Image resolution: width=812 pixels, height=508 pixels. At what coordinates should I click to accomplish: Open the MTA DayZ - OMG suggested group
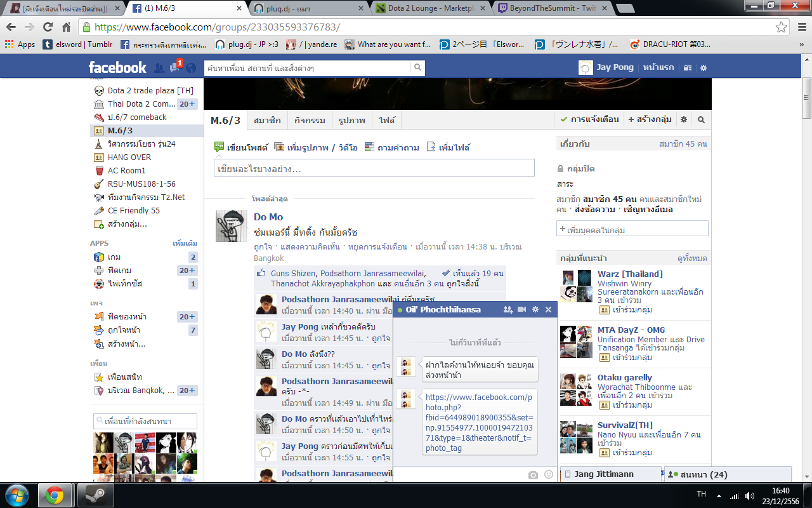click(631, 330)
